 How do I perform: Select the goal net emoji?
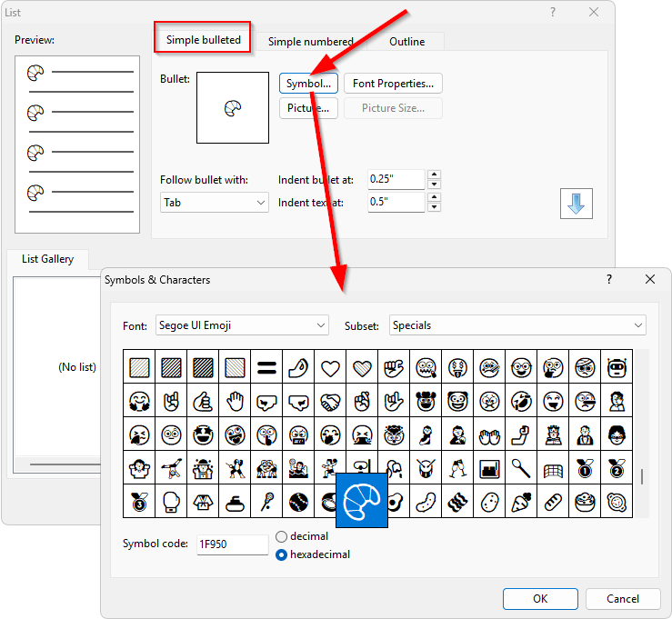(x=553, y=468)
